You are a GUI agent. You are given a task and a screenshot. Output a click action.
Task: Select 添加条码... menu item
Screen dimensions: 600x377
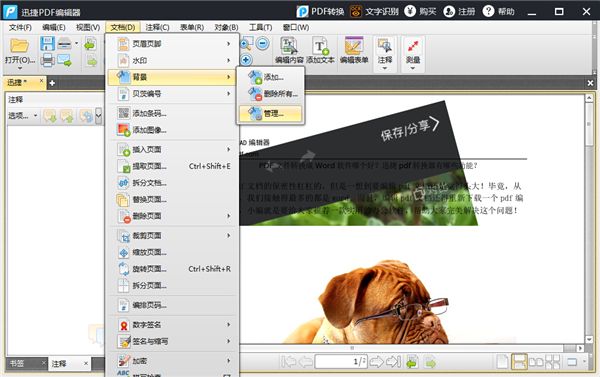click(x=172, y=113)
